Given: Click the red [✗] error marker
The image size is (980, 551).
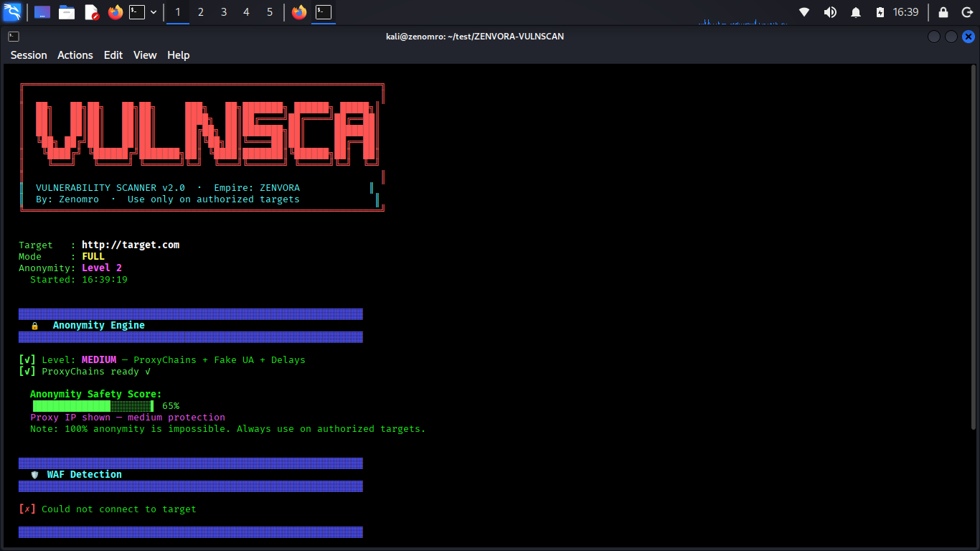Looking at the screenshot, I should (27, 509).
